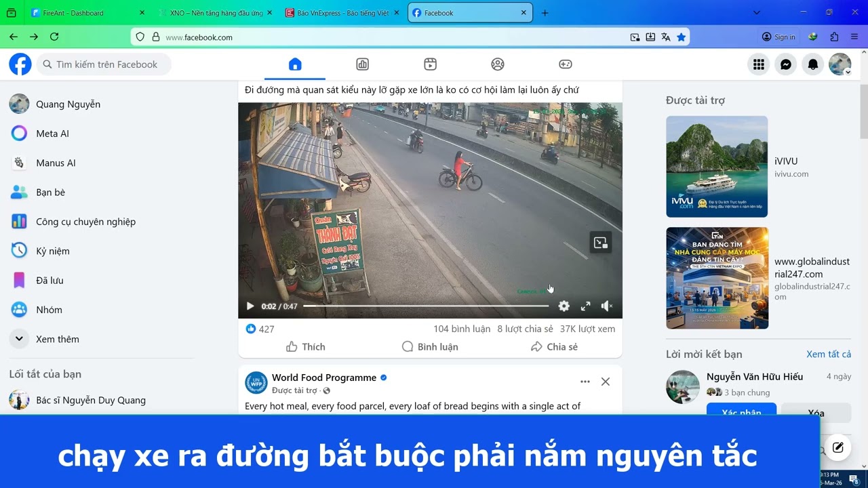This screenshot has width=868, height=488.
Task: Open the list all tabs chevron
Action: [x=757, y=13]
